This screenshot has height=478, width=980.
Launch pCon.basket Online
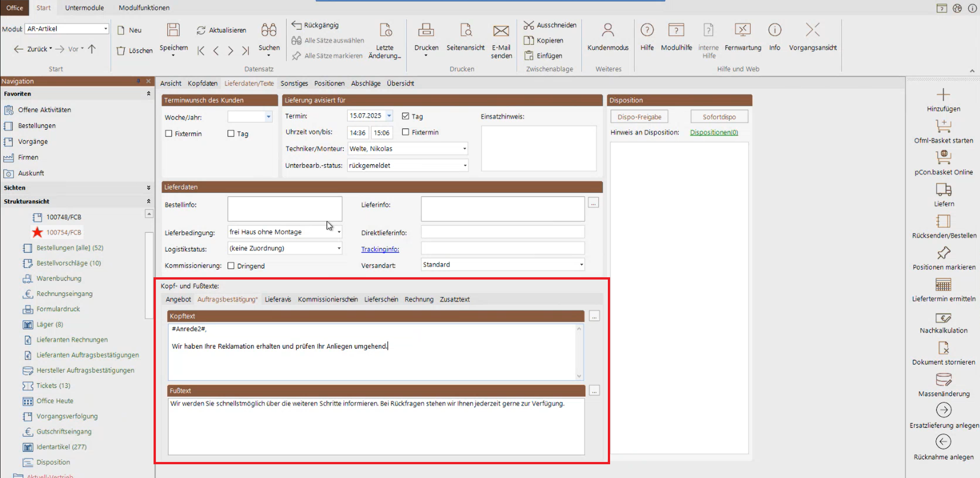(943, 158)
